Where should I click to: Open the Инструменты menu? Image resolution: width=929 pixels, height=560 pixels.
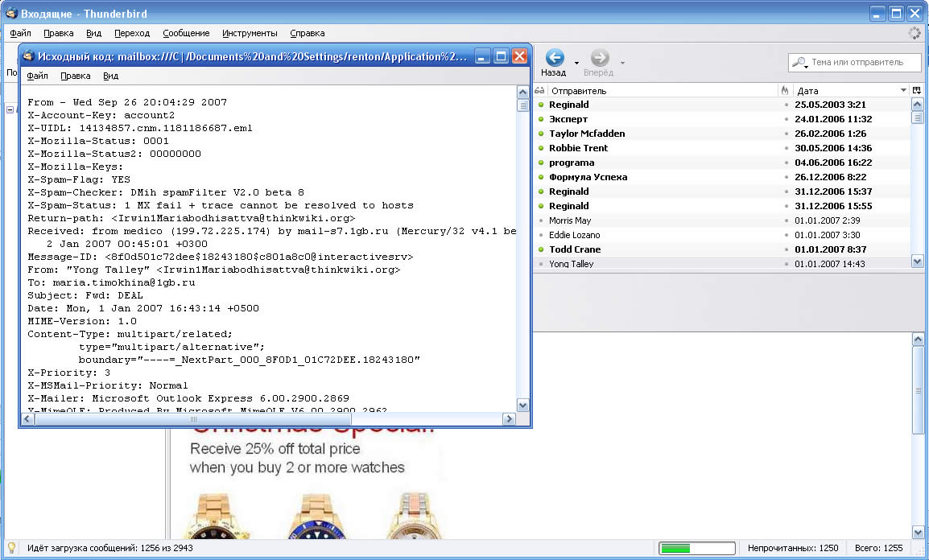point(250,33)
